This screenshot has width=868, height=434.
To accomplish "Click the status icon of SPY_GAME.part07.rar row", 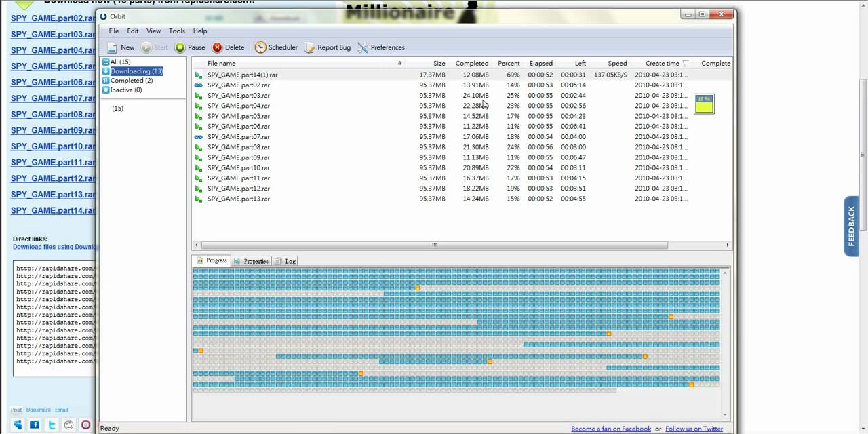I will point(198,137).
